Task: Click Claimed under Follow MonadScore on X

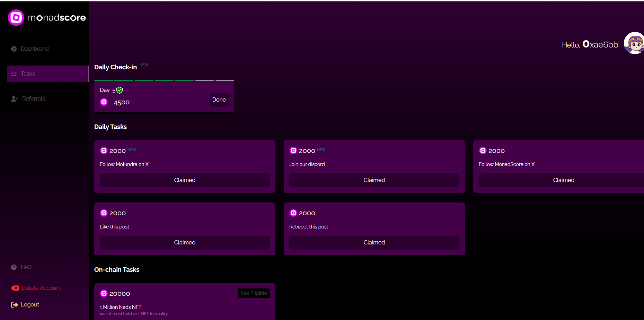Action: point(563,180)
